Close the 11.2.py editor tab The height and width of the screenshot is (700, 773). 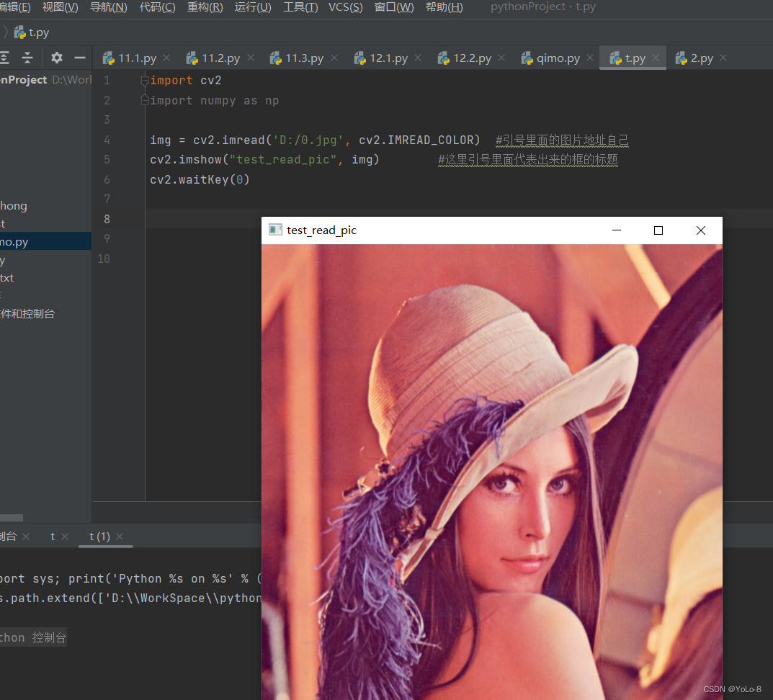(250, 58)
